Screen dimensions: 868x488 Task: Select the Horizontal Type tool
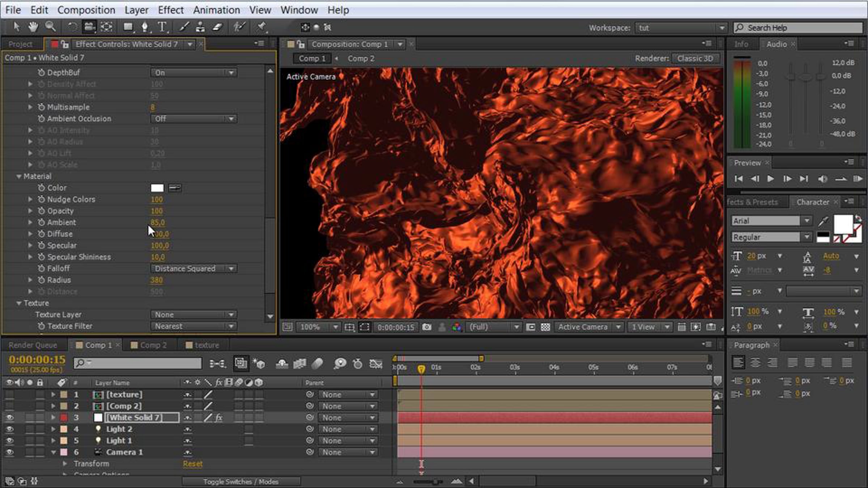162,27
